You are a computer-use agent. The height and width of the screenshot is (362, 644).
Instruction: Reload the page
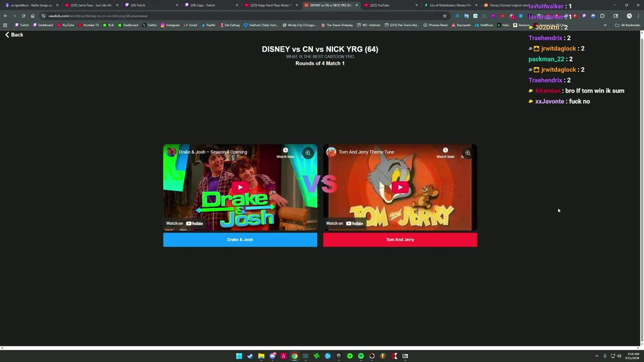click(24, 16)
